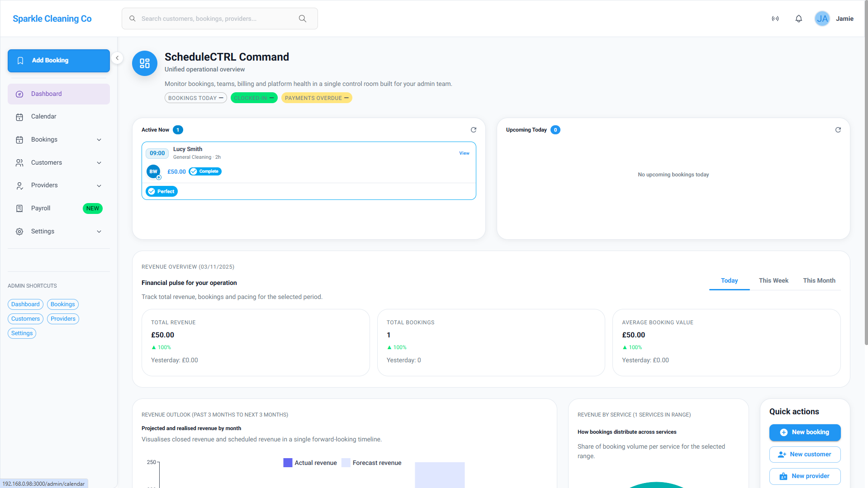Click the Settings admin shortcut chip
This screenshot has width=868, height=488.
[22, 333]
